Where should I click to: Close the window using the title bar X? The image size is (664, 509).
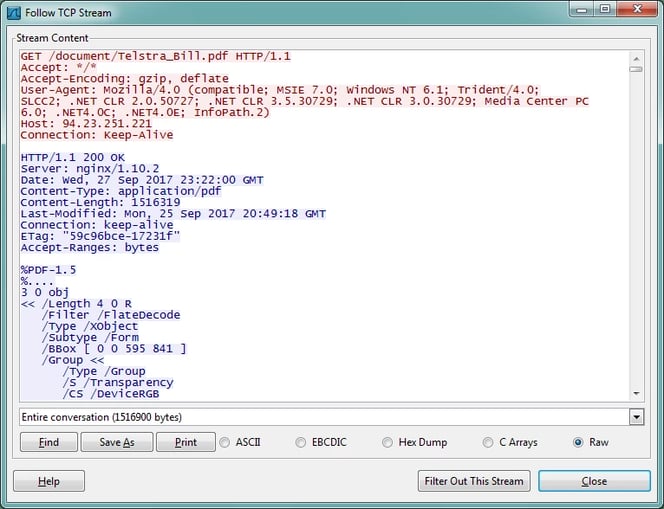pos(636,11)
